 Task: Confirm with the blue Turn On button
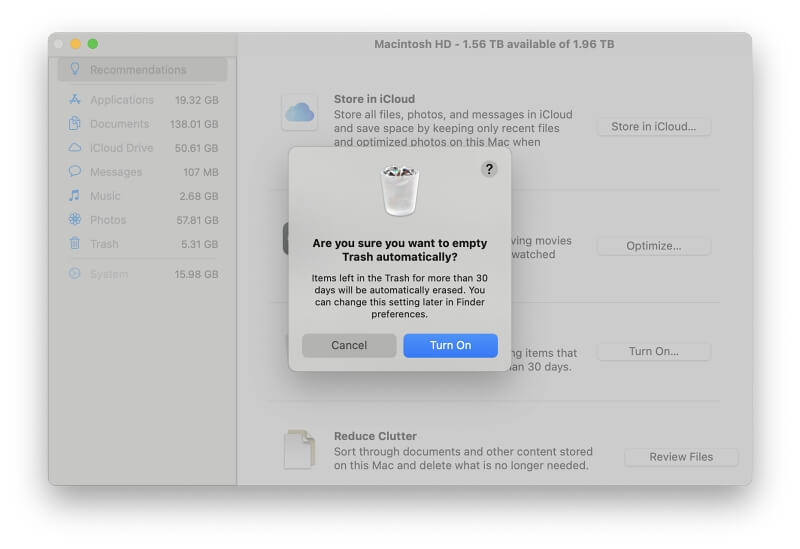(x=451, y=345)
